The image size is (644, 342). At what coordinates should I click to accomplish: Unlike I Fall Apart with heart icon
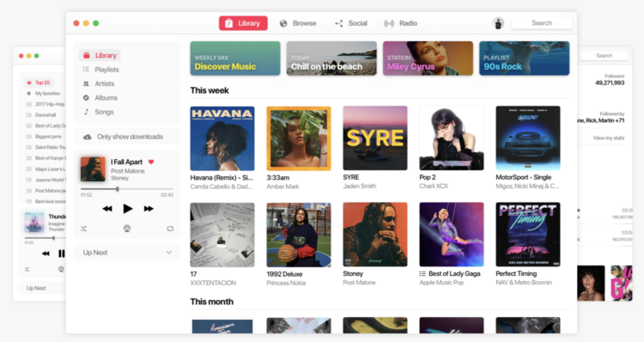[x=151, y=162]
